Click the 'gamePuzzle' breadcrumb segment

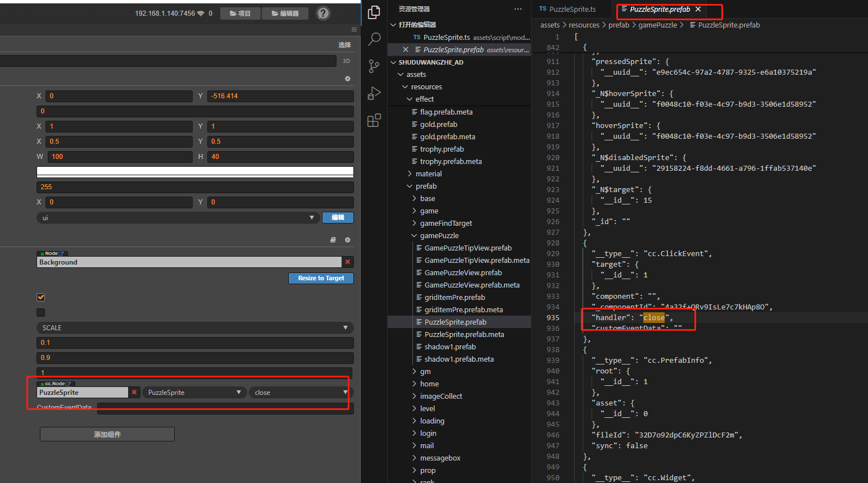coord(657,25)
